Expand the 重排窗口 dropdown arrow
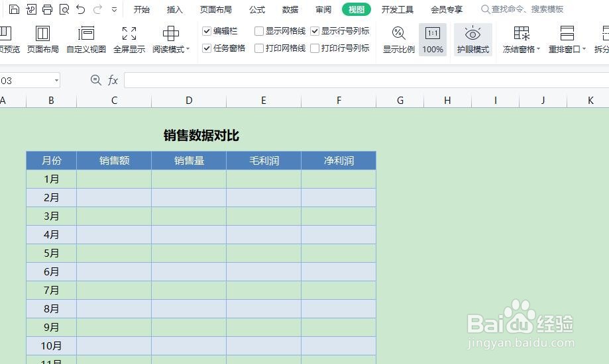The width and height of the screenshot is (609, 364). click(584, 49)
